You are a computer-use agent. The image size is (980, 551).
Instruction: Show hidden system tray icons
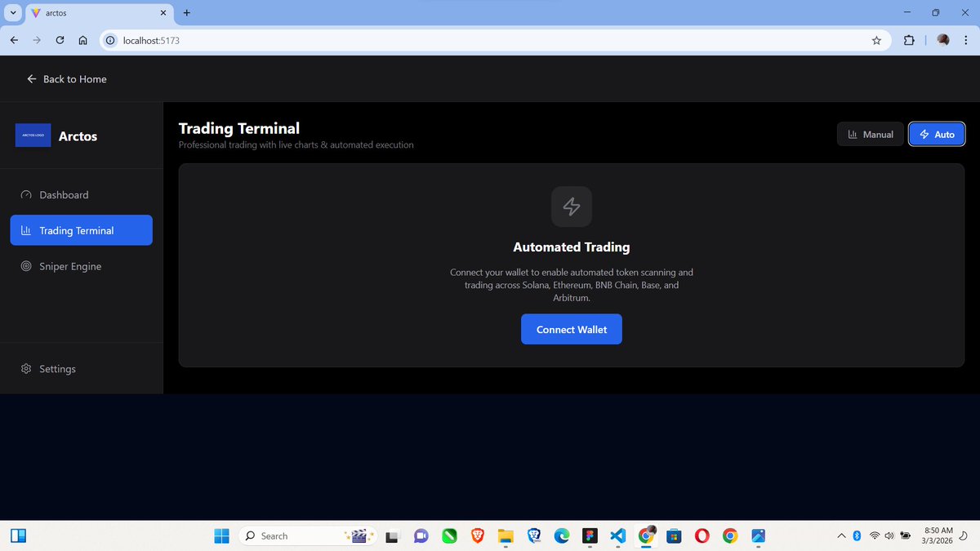click(x=841, y=535)
